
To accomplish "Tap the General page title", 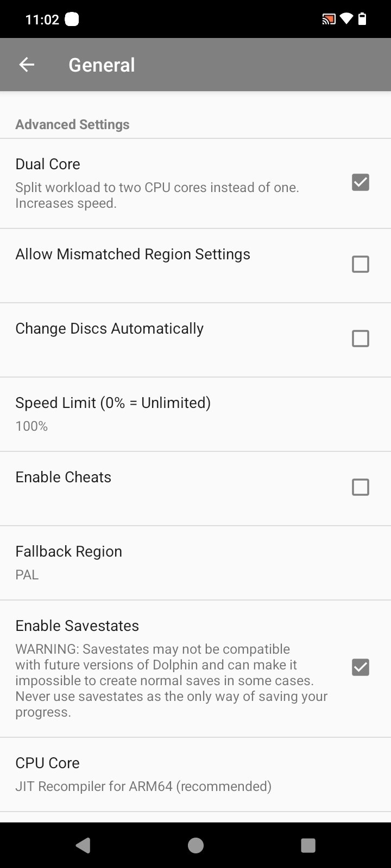I will [102, 65].
